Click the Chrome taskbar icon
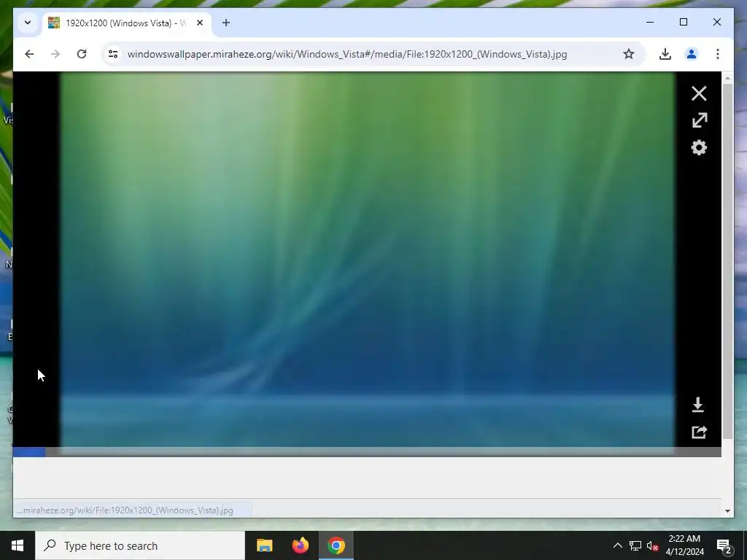This screenshot has width=747, height=560. [336, 545]
